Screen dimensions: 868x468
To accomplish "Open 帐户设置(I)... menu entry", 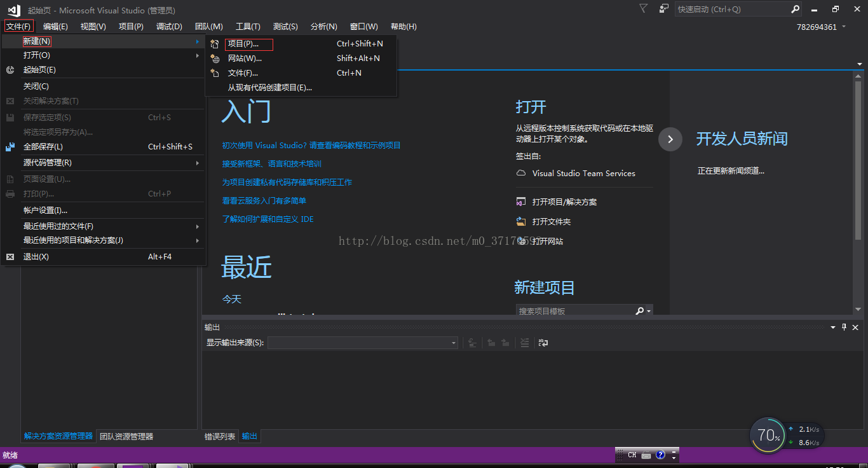I will (x=104, y=210).
